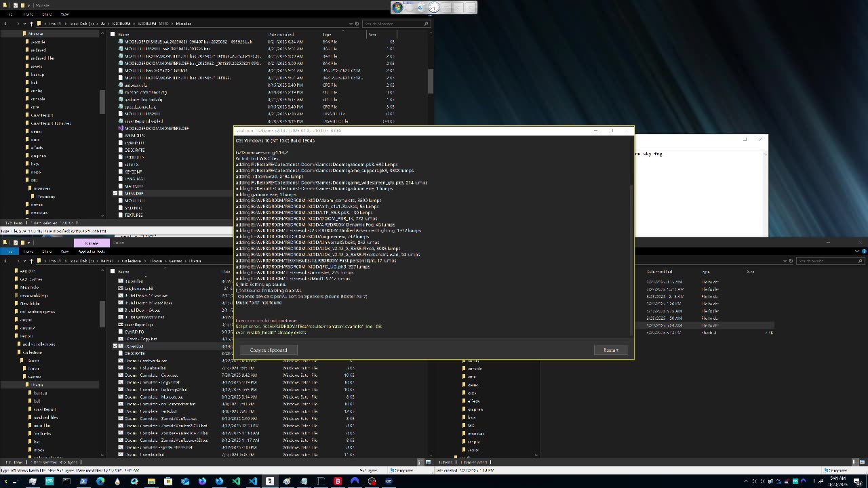Sort by Name column in the Monster window

tap(124, 34)
